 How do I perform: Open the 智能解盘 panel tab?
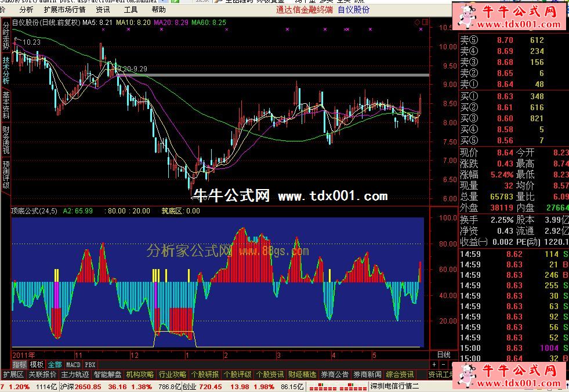tap(108, 374)
